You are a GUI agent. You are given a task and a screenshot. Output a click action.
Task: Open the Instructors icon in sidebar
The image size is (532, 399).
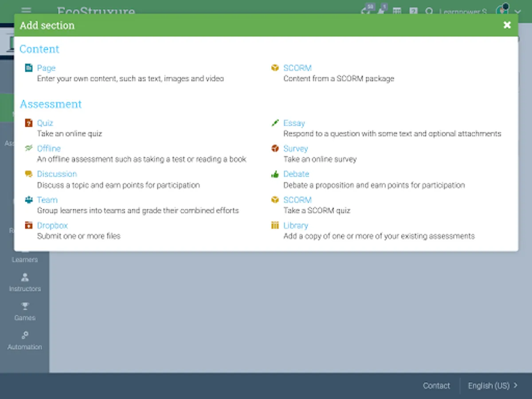(25, 278)
